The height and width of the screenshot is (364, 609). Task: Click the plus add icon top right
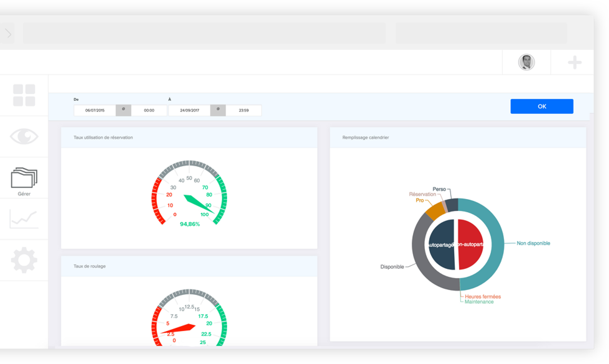[574, 62]
